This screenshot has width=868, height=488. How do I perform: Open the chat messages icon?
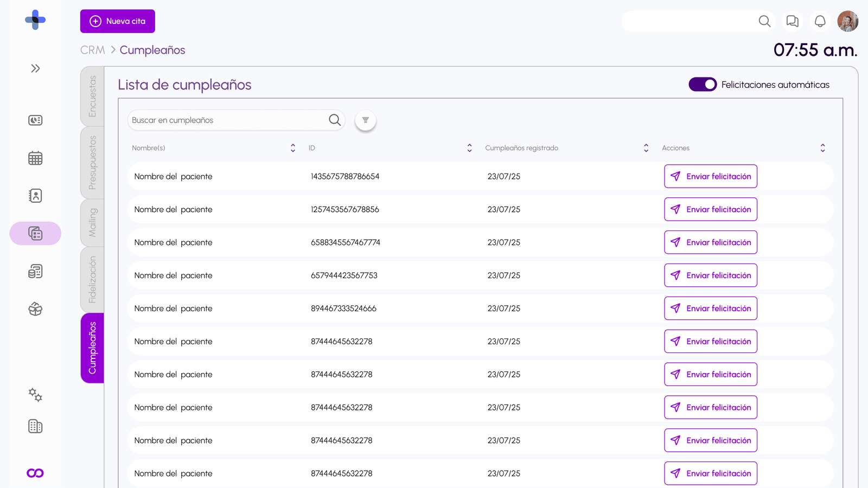(x=792, y=21)
